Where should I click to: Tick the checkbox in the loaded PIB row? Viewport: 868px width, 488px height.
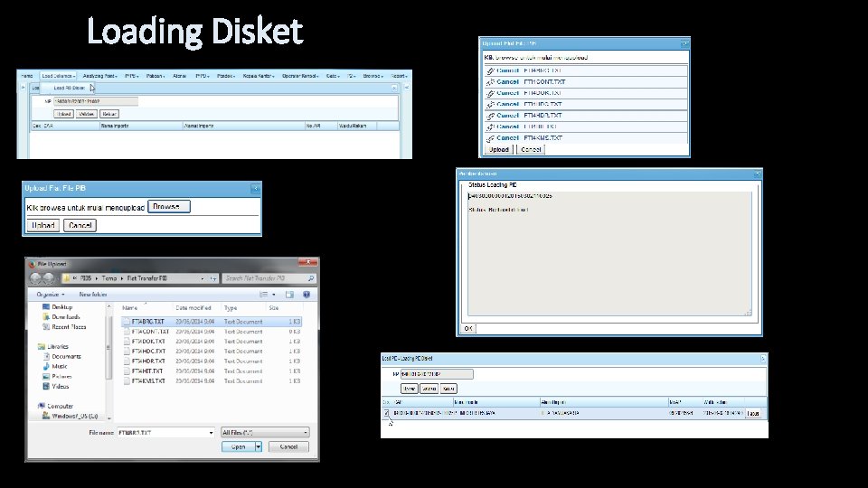386,413
